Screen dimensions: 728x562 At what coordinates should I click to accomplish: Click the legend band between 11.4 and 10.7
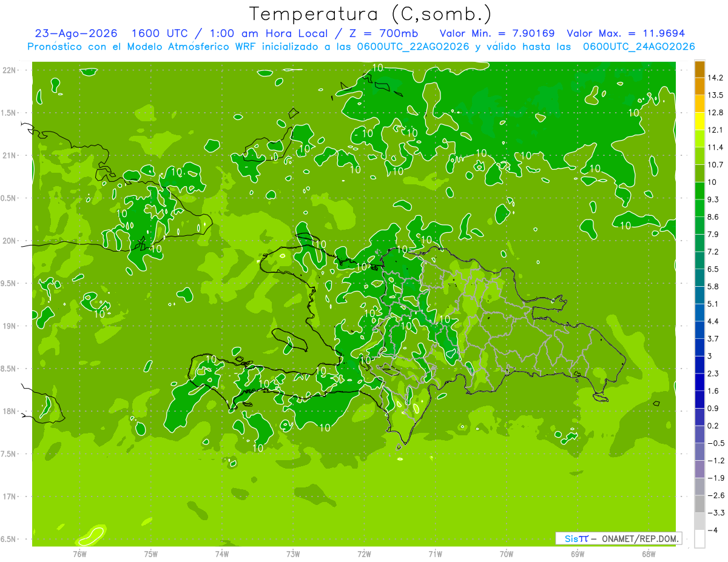click(699, 156)
